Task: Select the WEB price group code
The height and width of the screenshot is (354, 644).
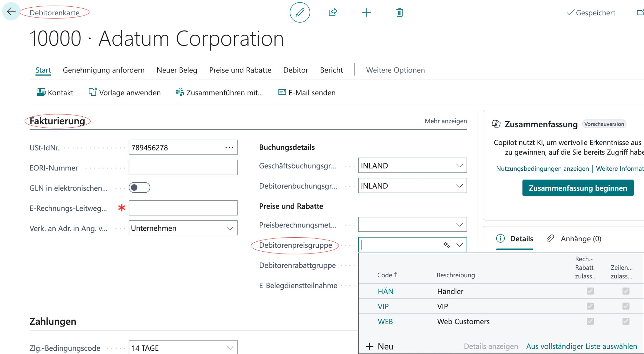Action: pos(385,322)
